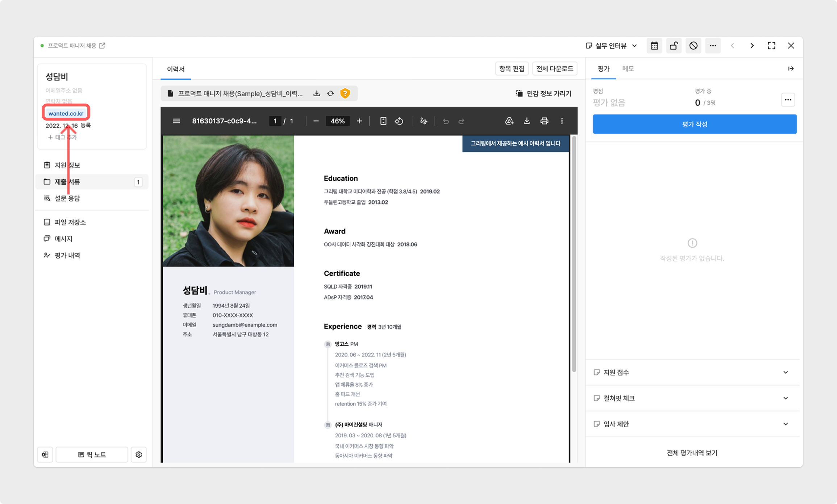This screenshot has height=504, width=837.
Task: Zoom out the PDF document
Action: 316,121
